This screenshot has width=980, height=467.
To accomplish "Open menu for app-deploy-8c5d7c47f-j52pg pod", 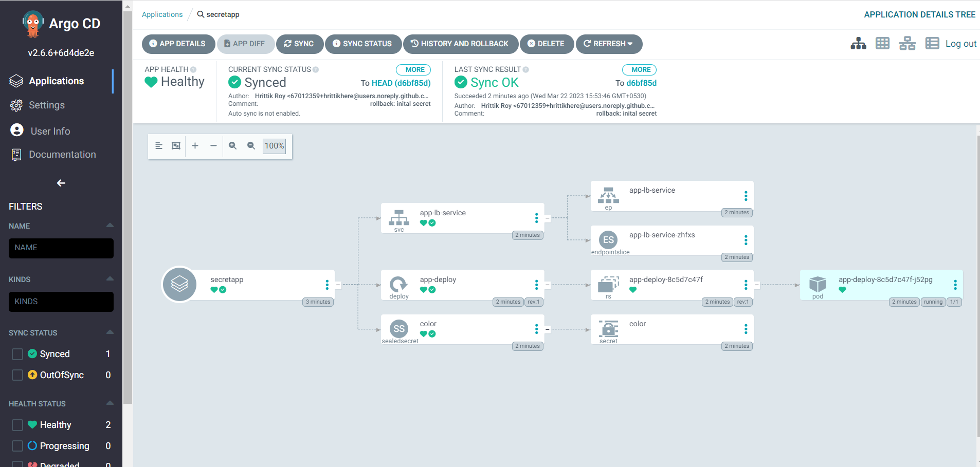I will (955, 284).
